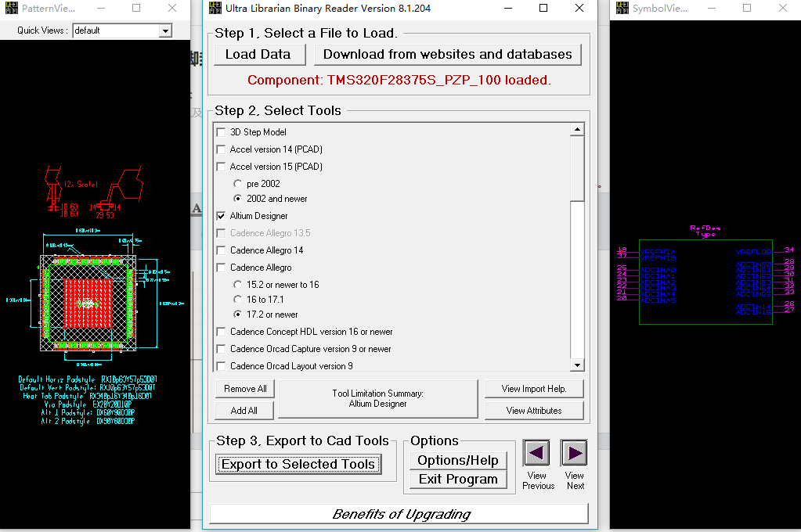The width and height of the screenshot is (801, 532).
Task: Check Cadence Orcad Layout version 9
Action: tap(221, 366)
